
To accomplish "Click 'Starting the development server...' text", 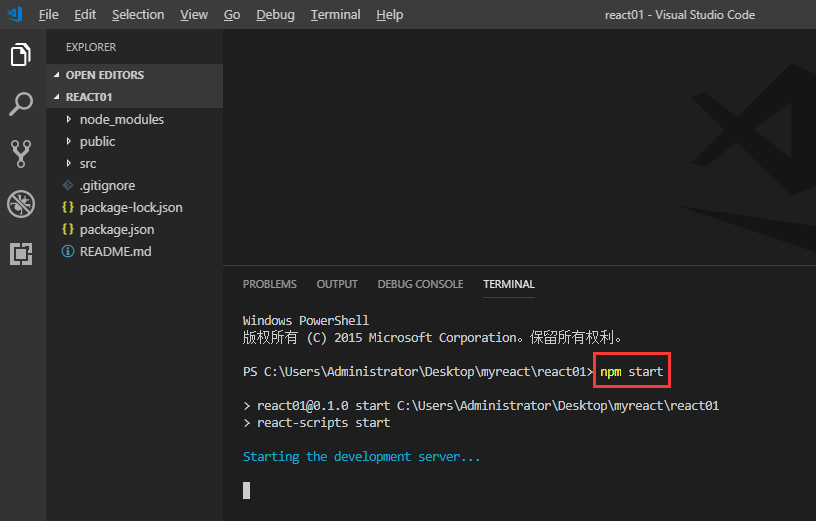I will (361, 456).
